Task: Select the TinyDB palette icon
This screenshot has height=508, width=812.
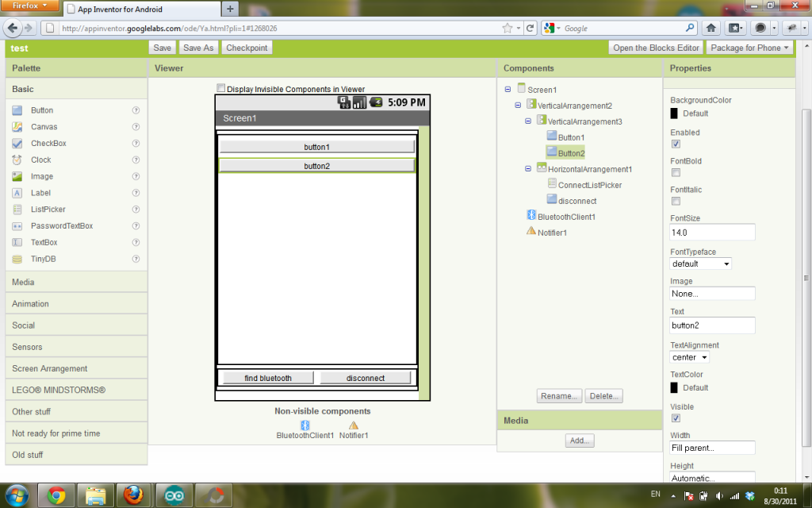Action: (x=17, y=260)
